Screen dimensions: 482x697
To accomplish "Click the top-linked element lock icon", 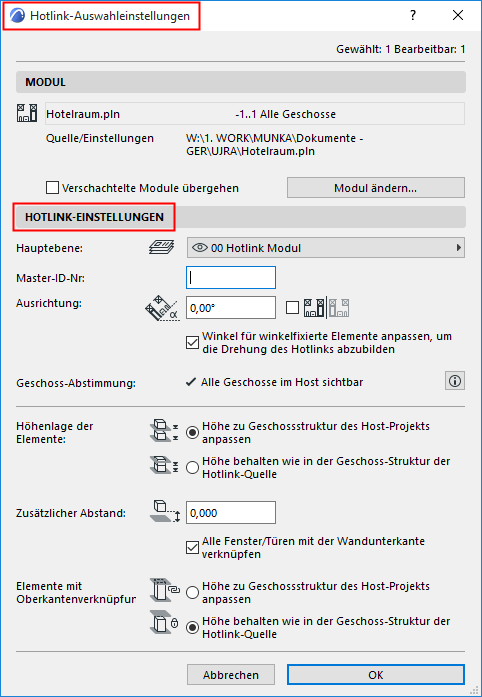I will click(165, 623).
